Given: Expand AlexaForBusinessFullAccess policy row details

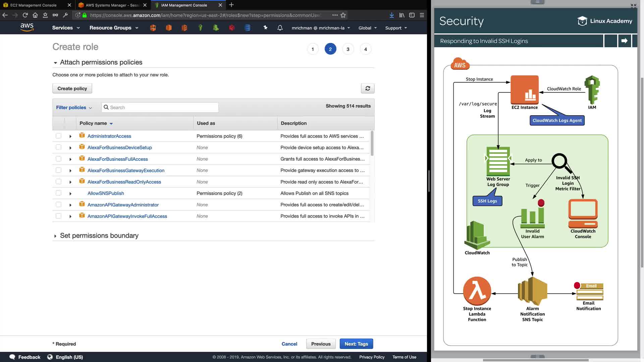Looking at the screenshot, I should (x=70, y=159).
